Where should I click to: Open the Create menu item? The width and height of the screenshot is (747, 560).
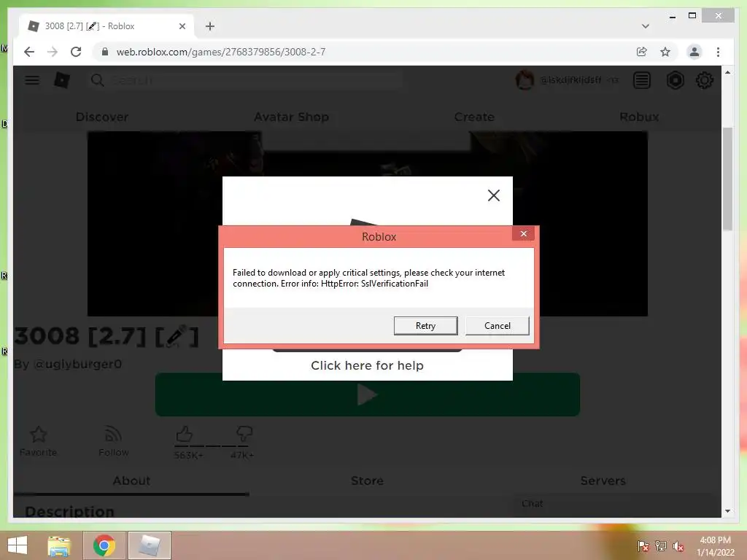click(x=474, y=117)
